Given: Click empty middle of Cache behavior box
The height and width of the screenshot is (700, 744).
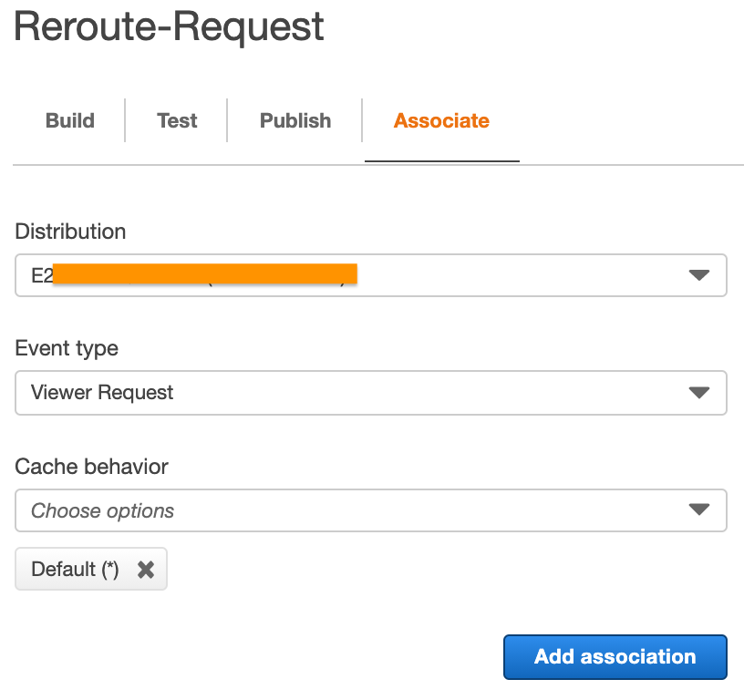Looking at the screenshot, I should click(x=427, y=510).
